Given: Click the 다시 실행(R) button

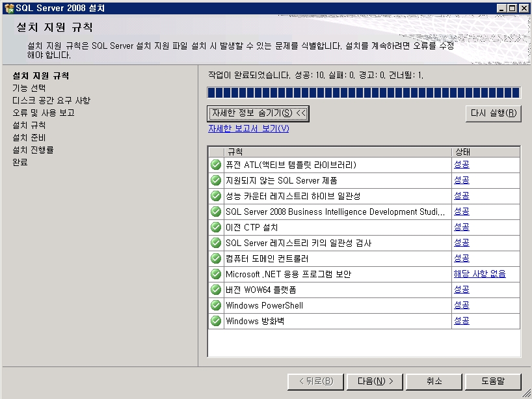Looking at the screenshot, I should [494, 113].
